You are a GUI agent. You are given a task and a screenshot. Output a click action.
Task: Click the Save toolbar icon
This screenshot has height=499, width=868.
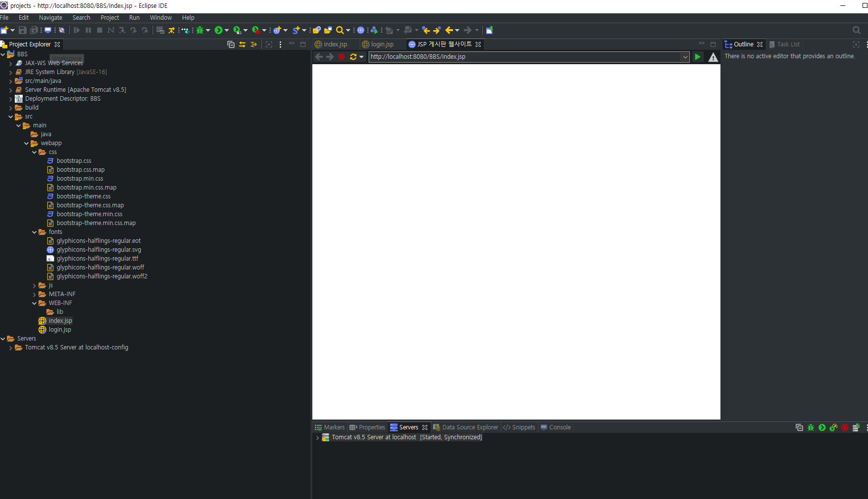tap(23, 30)
